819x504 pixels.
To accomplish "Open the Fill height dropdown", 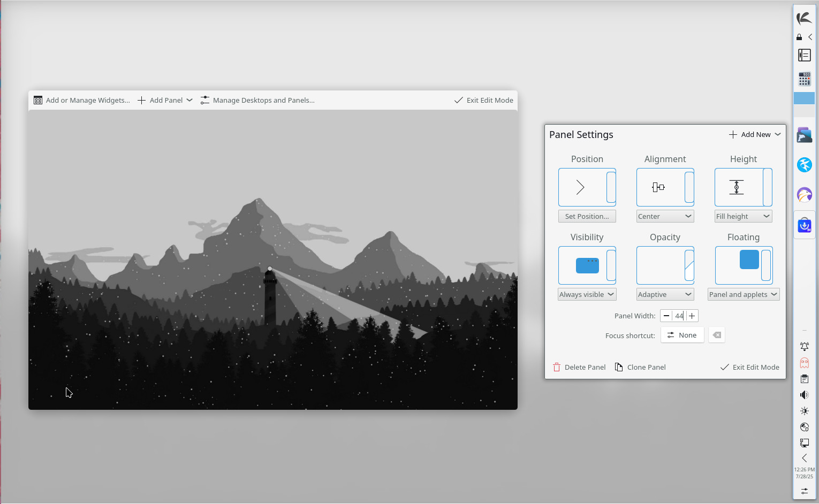I will click(x=743, y=216).
